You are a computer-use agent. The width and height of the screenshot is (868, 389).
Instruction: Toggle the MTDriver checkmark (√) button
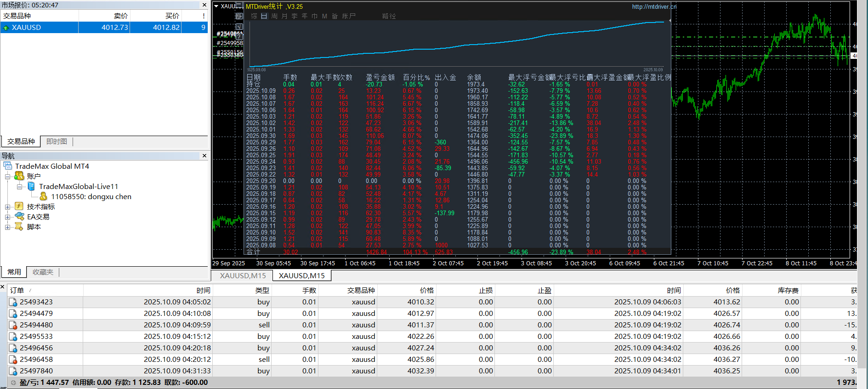239,27
